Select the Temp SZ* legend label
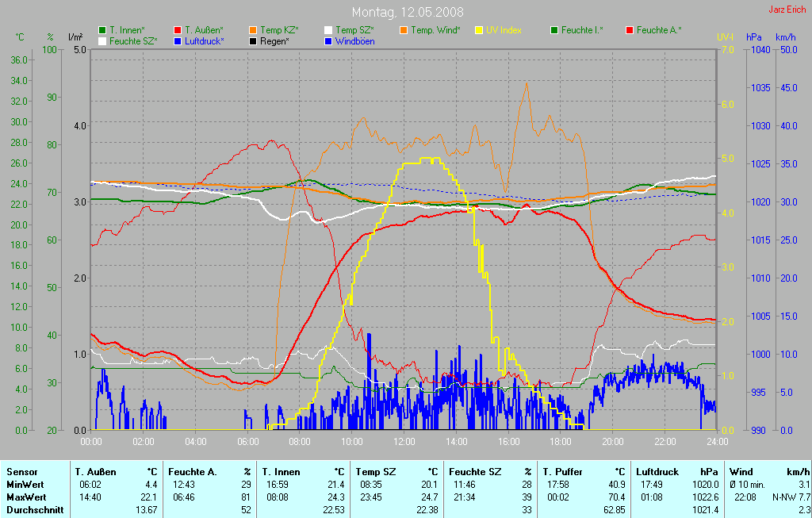This screenshot has width=812, height=518. coord(354,31)
